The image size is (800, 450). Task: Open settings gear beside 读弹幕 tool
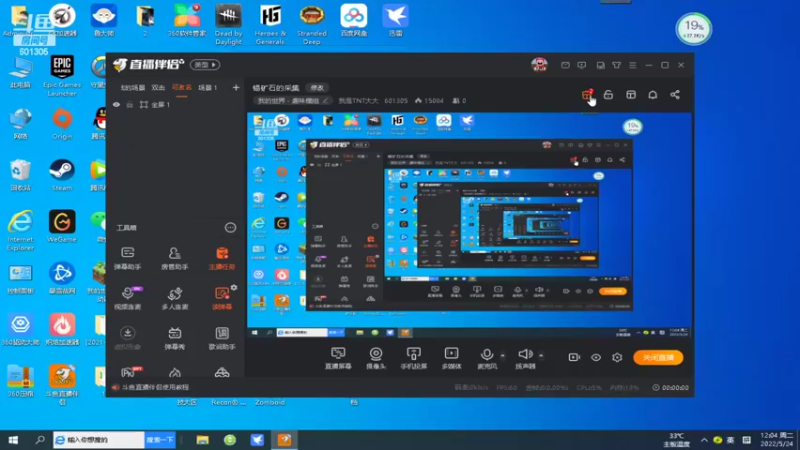click(234, 288)
